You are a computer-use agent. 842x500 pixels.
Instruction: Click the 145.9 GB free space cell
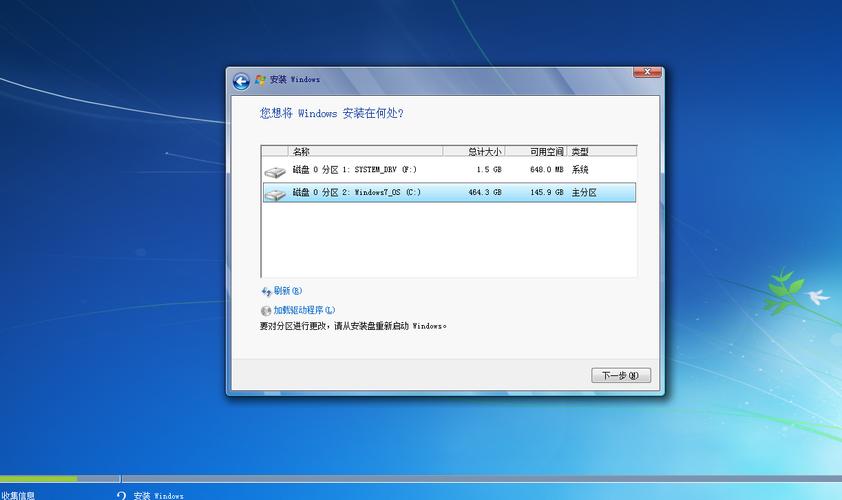point(547,192)
